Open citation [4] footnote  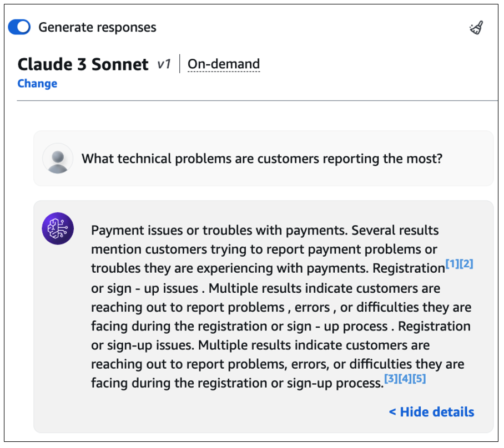point(405,379)
